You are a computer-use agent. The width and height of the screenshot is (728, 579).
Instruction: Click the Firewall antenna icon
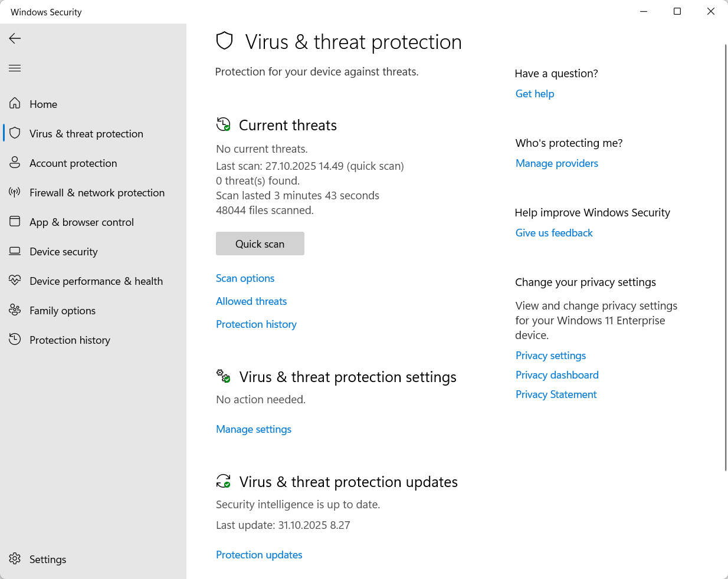tap(15, 192)
